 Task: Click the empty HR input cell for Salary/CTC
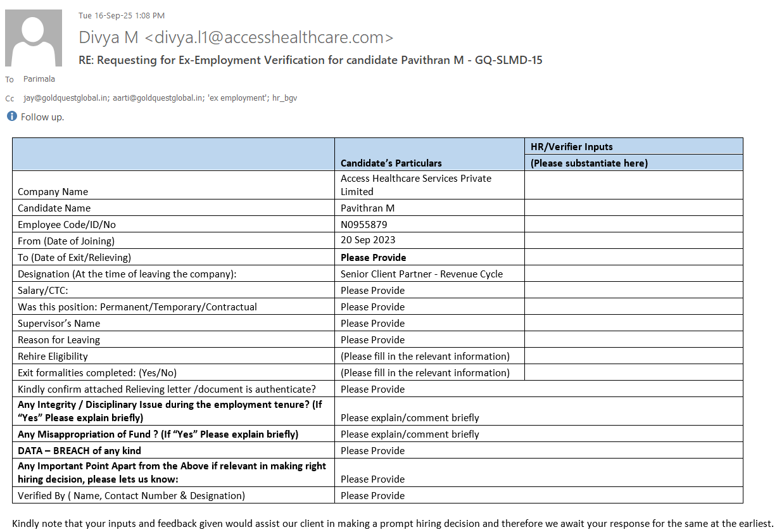pos(634,290)
